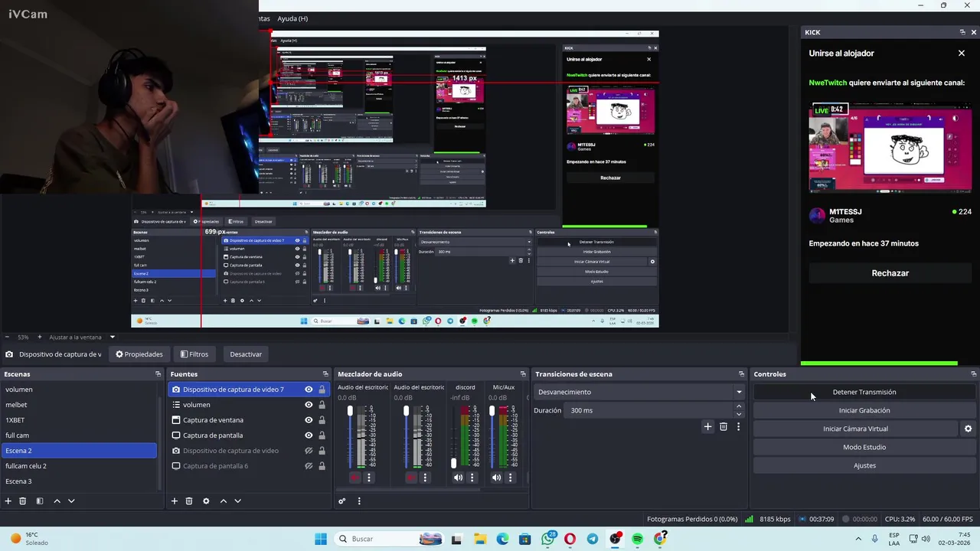
Task: Open Telegram from the taskbar
Action: pos(593,539)
